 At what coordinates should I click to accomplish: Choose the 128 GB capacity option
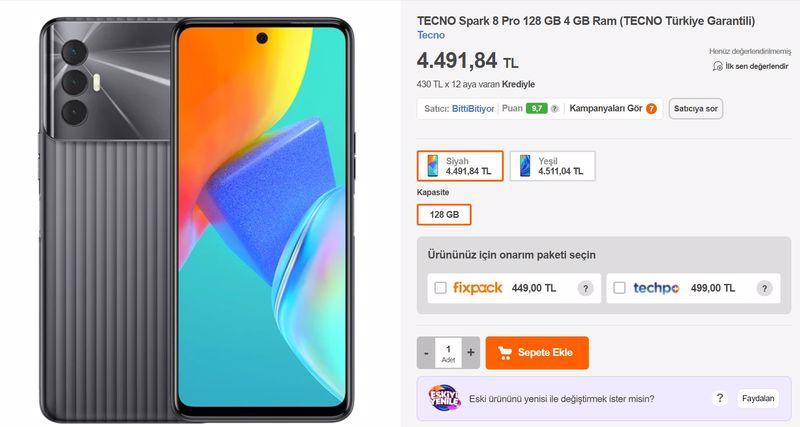[444, 215]
